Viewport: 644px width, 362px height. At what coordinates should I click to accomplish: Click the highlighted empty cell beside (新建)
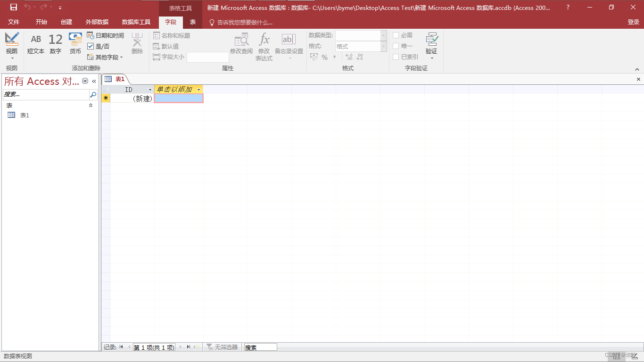coord(179,98)
